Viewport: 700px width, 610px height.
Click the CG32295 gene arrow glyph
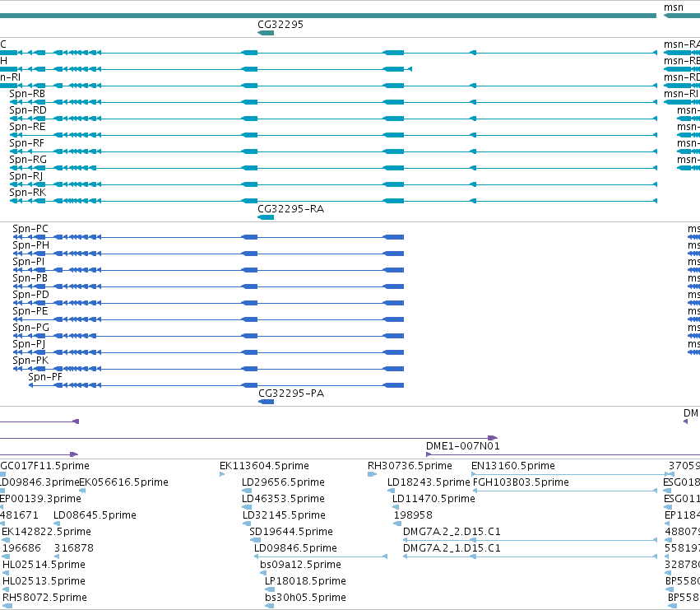266,33
